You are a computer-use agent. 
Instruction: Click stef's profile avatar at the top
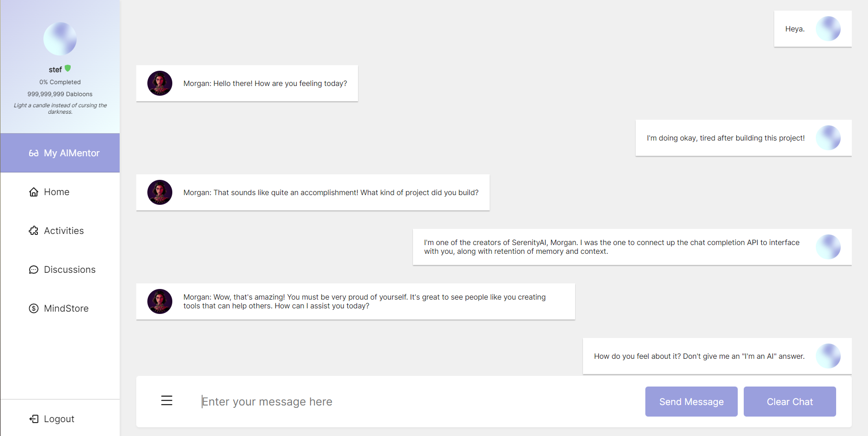point(60,38)
